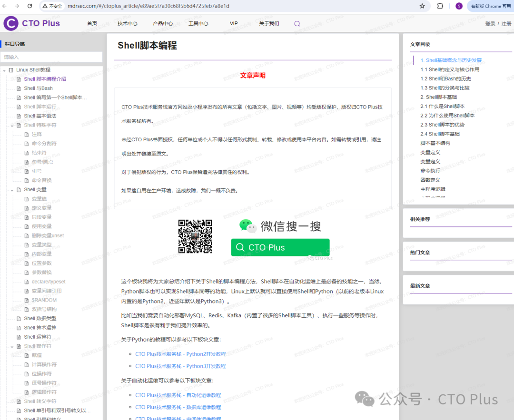Open Shell 脚本运行 tree item
This screenshot has height=420, width=514.
click(x=40, y=107)
